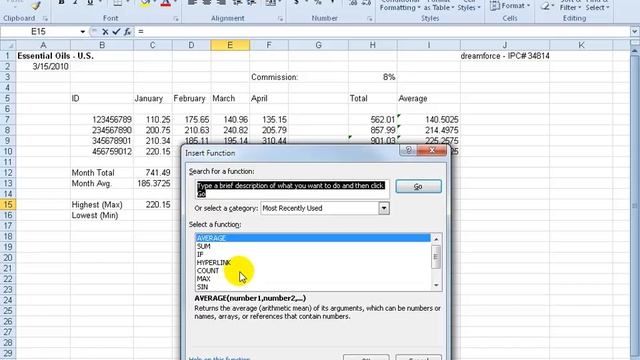Click the dreamforce - IPC# 34814 cell

pos(505,56)
